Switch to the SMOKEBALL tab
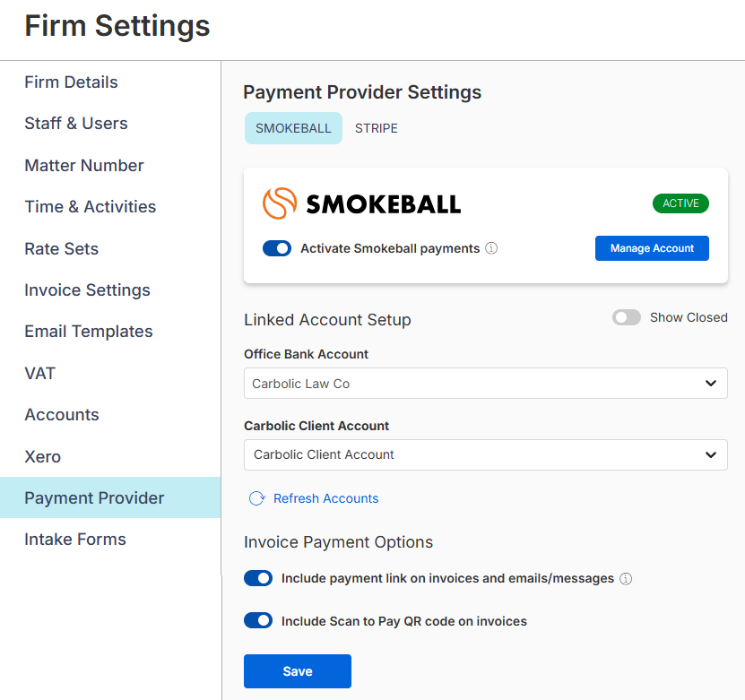 pyautogui.click(x=293, y=128)
